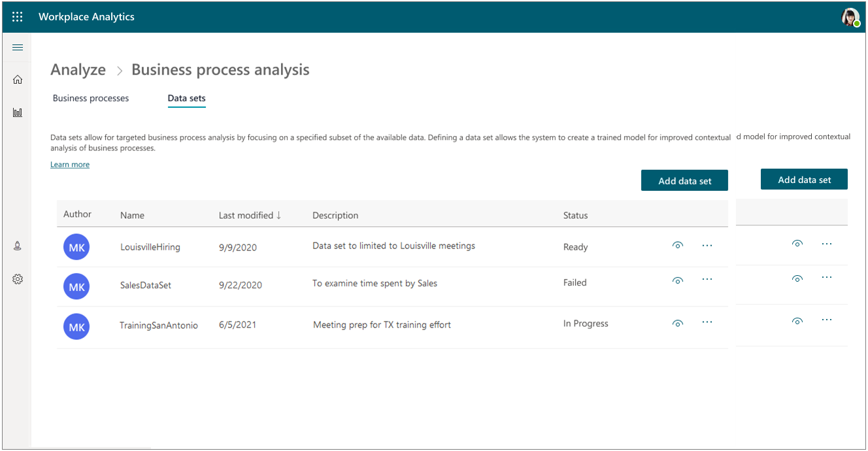Open more options for SalesDataSet row
This screenshot has height=451, width=868.
pos(707,278)
